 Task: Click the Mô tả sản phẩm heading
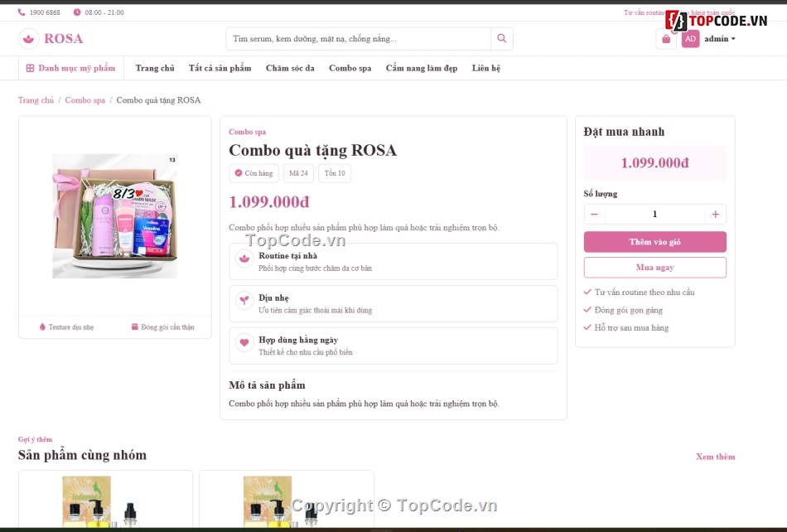pos(267,385)
